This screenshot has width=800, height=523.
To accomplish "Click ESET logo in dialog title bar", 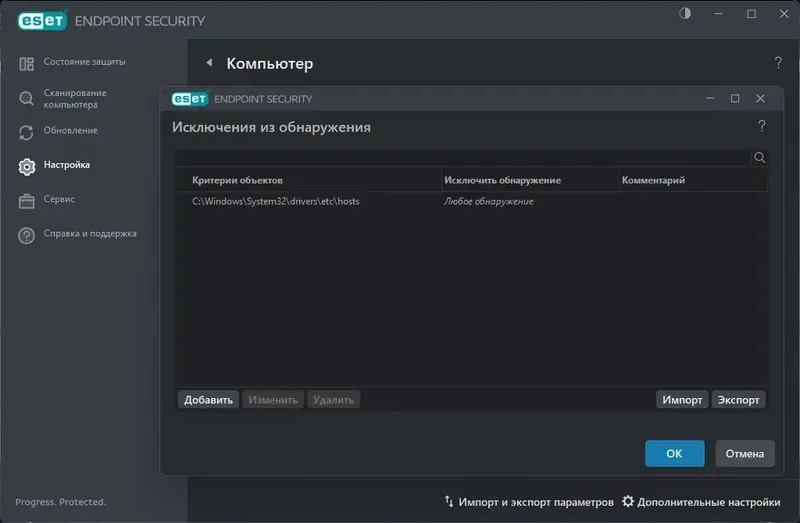I will click(x=190, y=98).
